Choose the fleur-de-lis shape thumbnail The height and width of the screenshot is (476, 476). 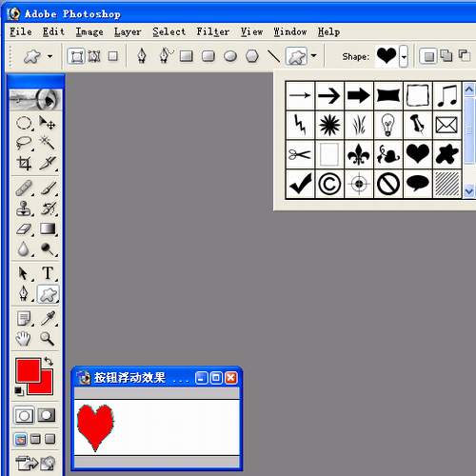pyautogui.click(x=359, y=154)
